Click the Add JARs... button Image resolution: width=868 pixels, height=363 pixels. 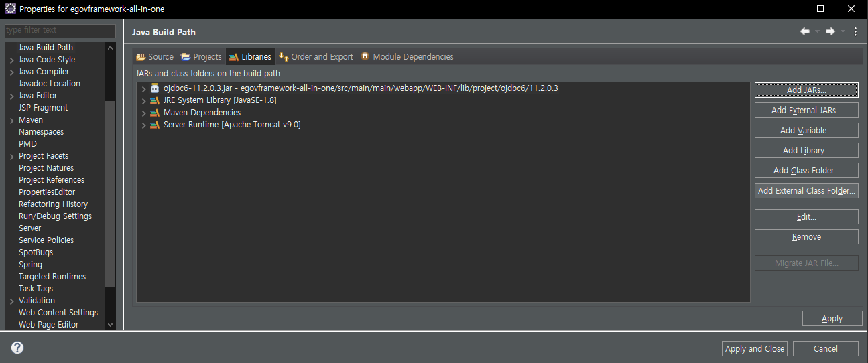(x=806, y=90)
